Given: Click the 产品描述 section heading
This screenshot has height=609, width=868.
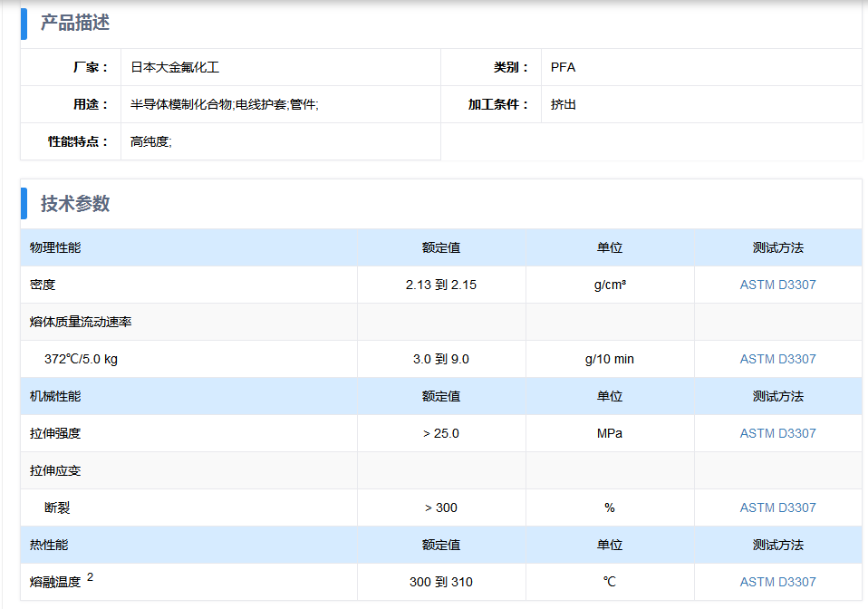Looking at the screenshot, I should 74,23.
